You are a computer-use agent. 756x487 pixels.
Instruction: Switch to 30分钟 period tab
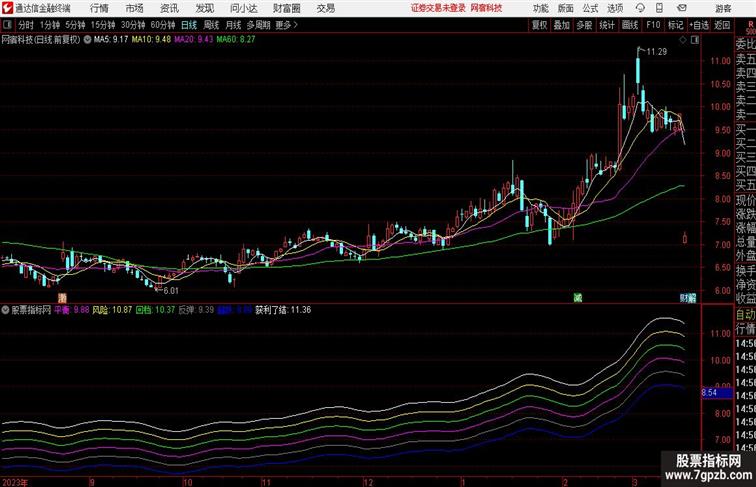(x=133, y=25)
